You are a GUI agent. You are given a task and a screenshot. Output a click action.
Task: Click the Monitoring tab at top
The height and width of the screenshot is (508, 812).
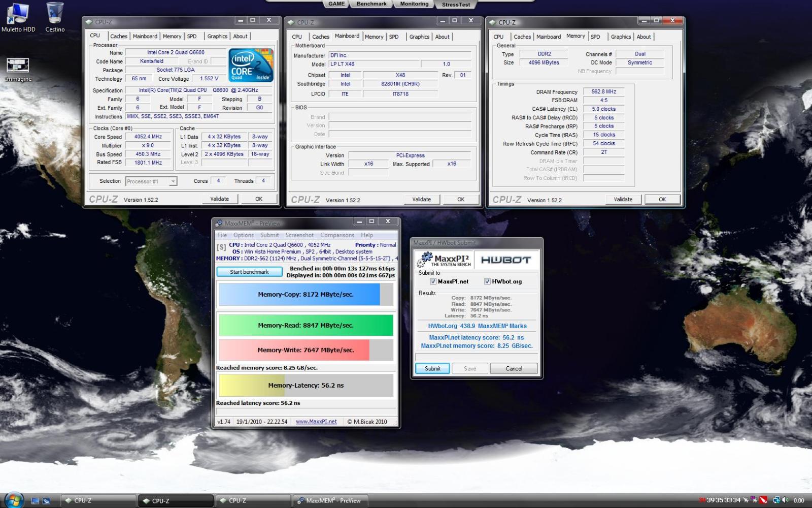click(414, 4)
